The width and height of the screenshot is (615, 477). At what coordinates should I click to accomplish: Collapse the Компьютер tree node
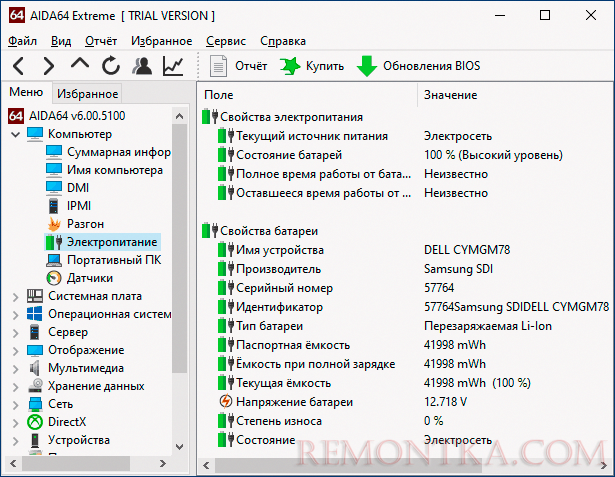pyautogui.click(x=15, y=134)
